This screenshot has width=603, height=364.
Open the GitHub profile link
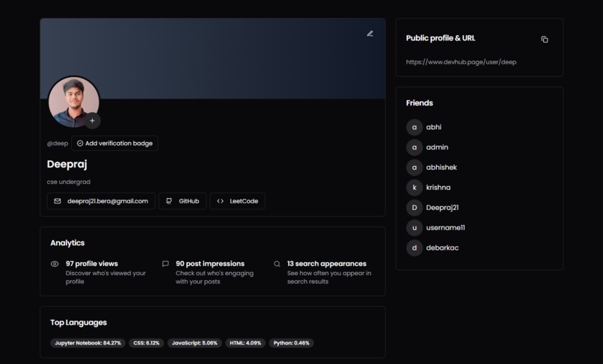(x=183, y=201)
